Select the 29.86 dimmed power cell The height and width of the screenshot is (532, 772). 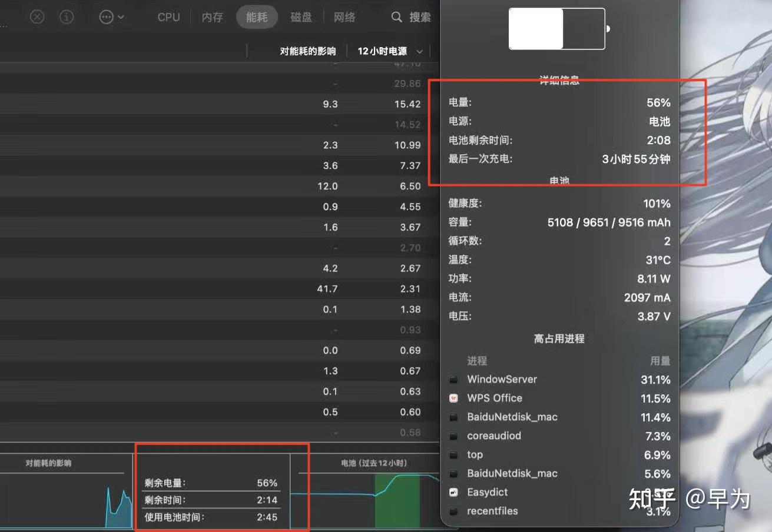click(407, 84)
